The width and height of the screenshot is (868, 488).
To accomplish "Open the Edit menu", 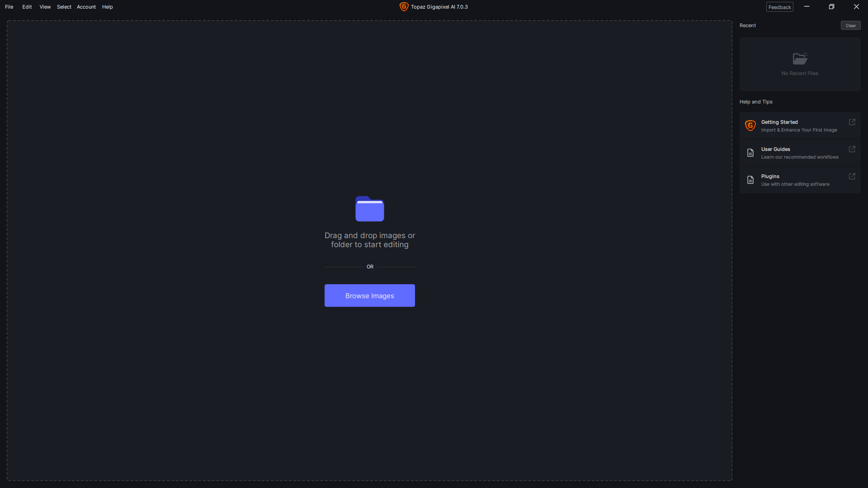I will coord(27,7).
